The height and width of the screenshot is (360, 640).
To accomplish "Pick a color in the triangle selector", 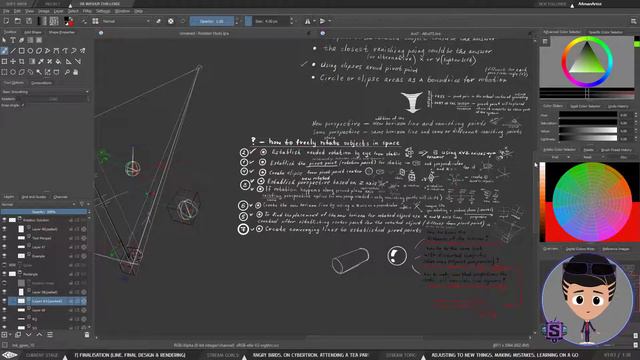I will click(x=587, y=60).
